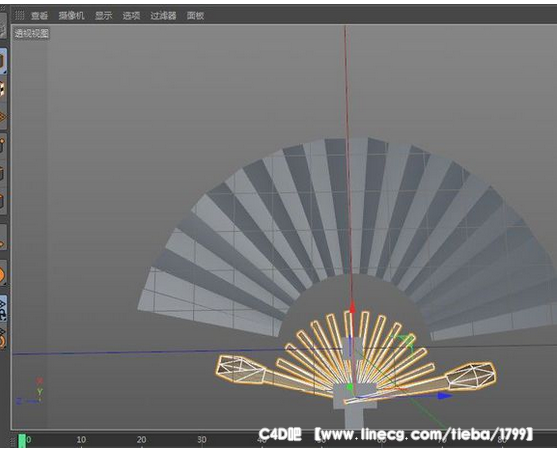Screen dimensions: 559x451
Task: Click the red upward axis arrow handle
Action: pyautogui.click(x=352, y=307)
